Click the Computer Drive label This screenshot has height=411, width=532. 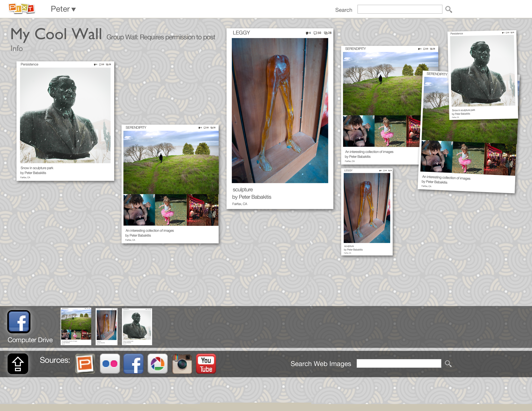30,340
